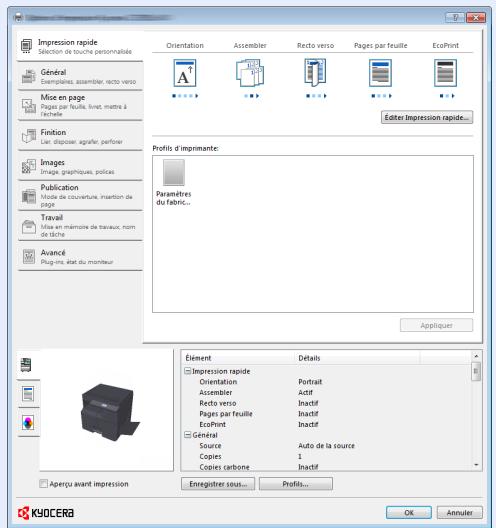Click the EcoPrint icon
The height and width of the screenshot is (528, 496).
pos(445,73)
